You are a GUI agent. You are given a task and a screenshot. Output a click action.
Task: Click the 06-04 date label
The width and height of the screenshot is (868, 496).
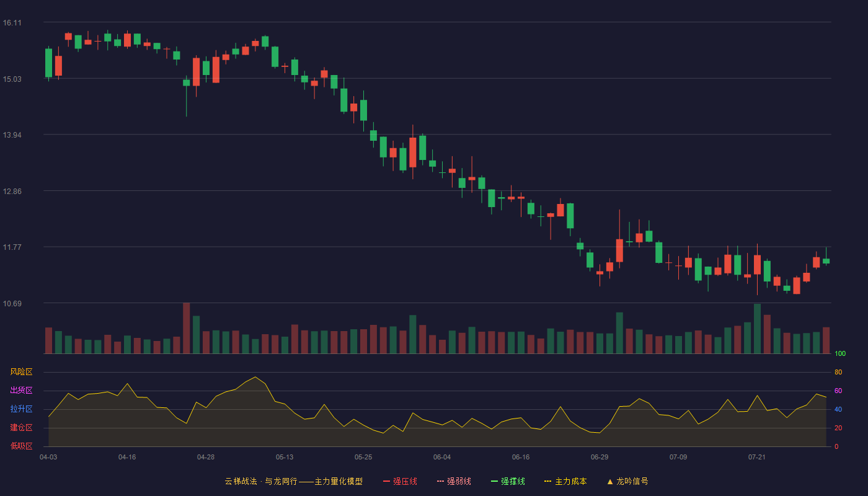tap(442, 457)
